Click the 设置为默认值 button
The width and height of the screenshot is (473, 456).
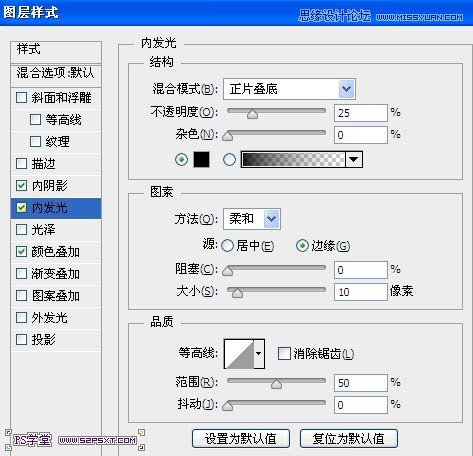[241, 438]
